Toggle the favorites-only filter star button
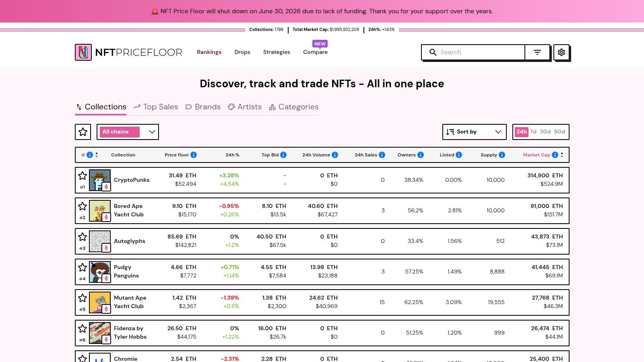 pos(83,132)
